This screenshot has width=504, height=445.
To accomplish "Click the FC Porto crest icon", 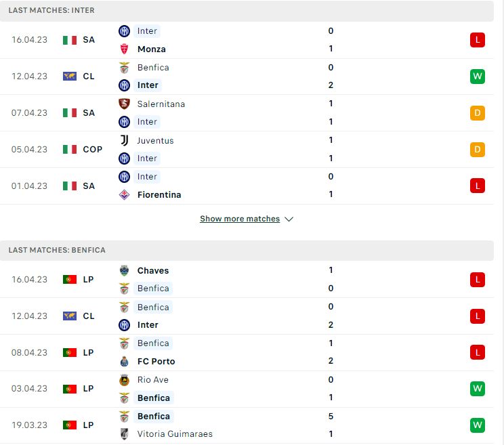I will [124, 362].
